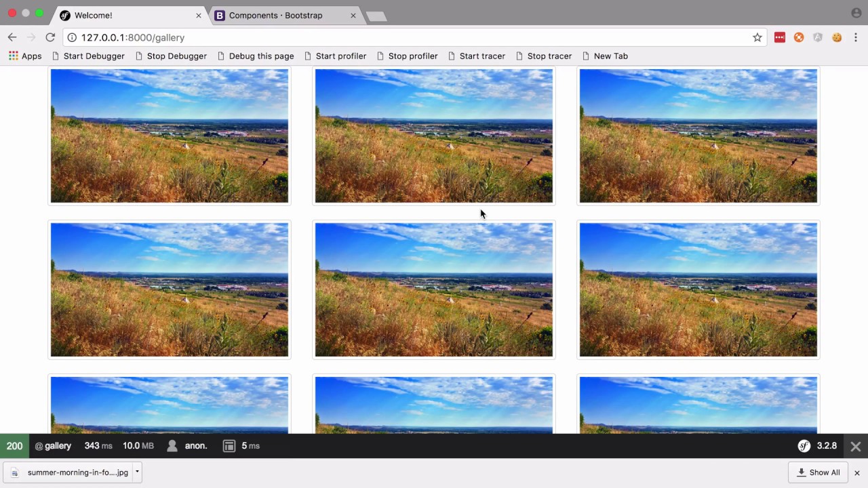
Task: Click the top-middle gallery image
Action: point(434,136)
